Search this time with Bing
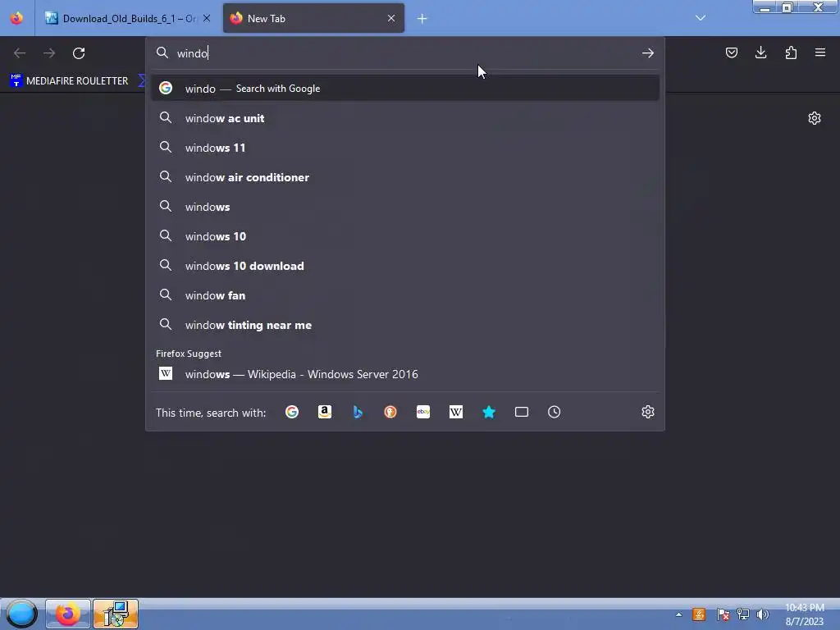This screenshot has height=630, width=840. (x=358, y=412)
